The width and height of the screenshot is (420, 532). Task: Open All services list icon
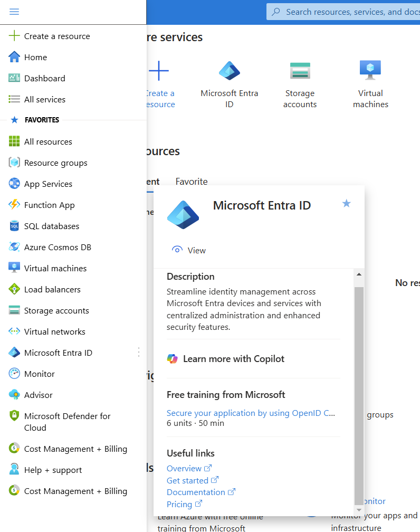(x=14, y=99)
